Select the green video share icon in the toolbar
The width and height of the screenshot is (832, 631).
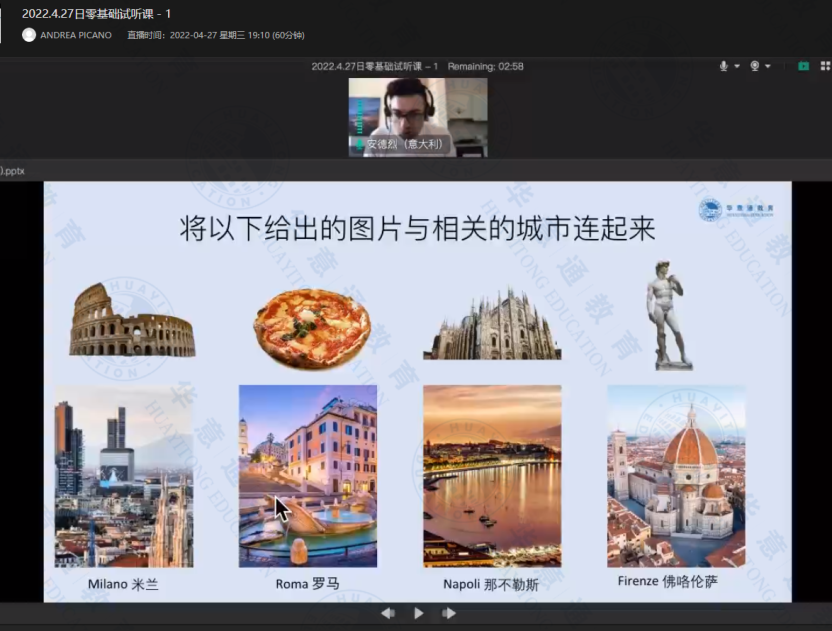803,66
